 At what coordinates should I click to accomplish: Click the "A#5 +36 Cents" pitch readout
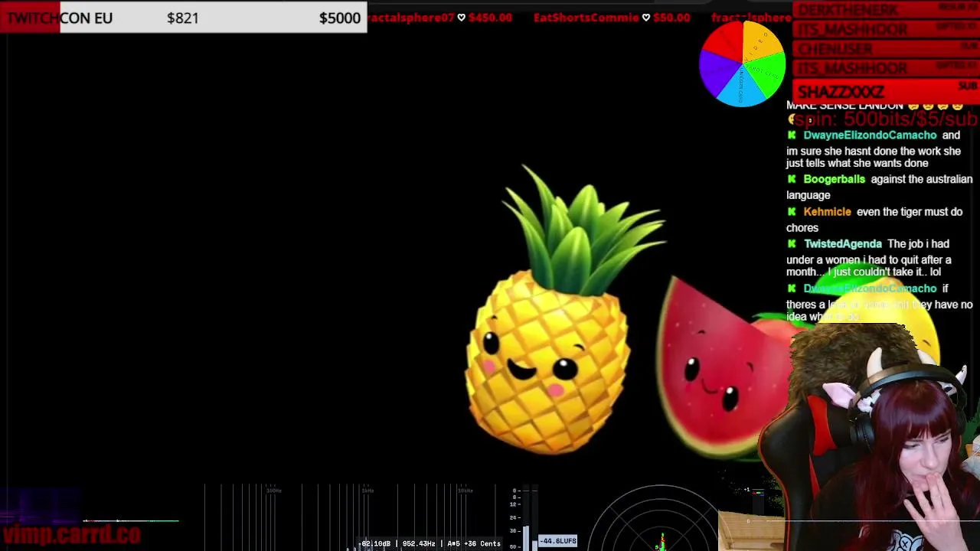472,544
